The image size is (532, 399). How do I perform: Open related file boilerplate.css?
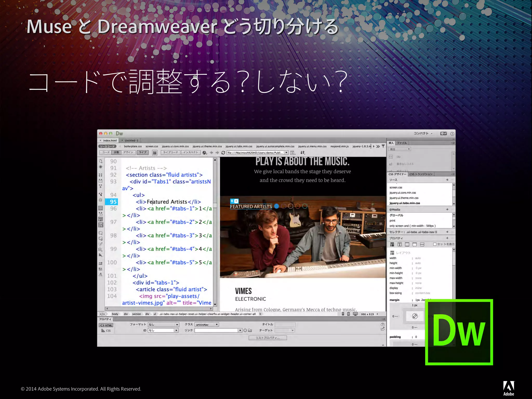click(133, 147)
